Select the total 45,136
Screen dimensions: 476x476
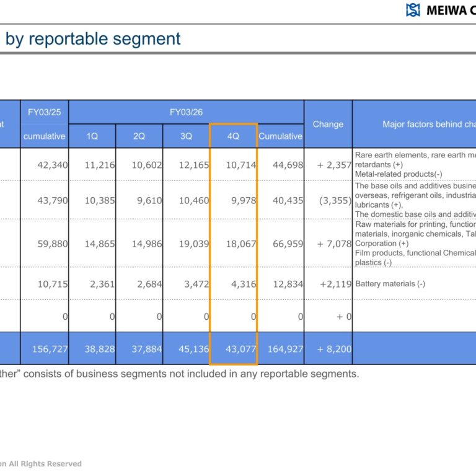tap(193, 349)
